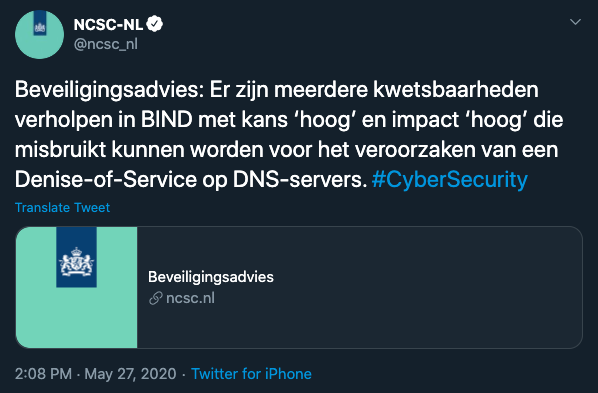Select the word BIND in the tweet
598x393 pixels.
pos(167,120)
